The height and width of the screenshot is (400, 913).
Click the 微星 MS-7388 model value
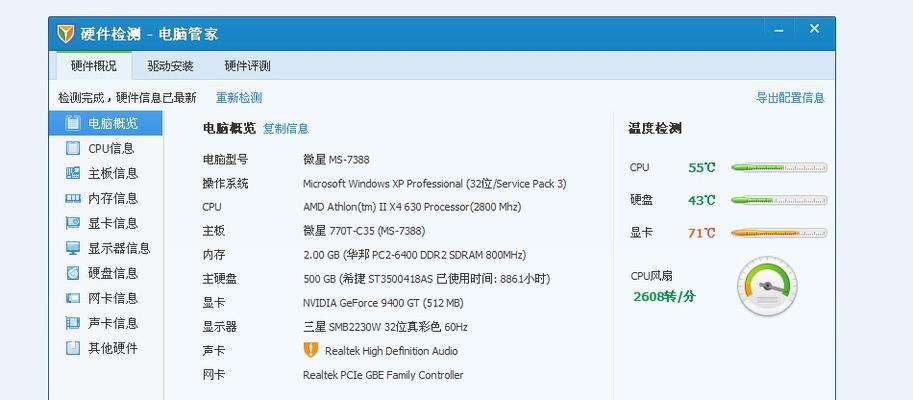coord(336,160)
